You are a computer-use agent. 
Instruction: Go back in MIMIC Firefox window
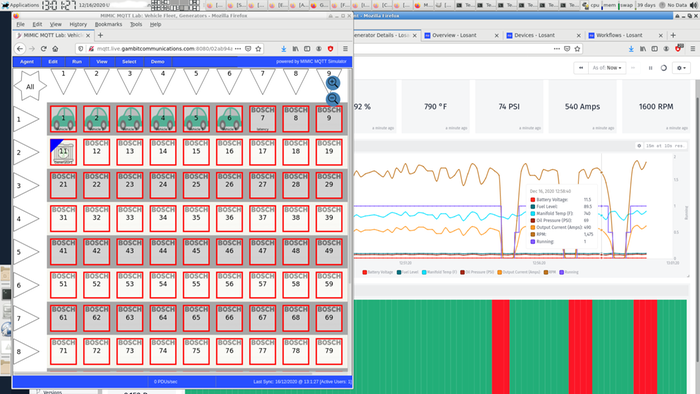(20, 49)
